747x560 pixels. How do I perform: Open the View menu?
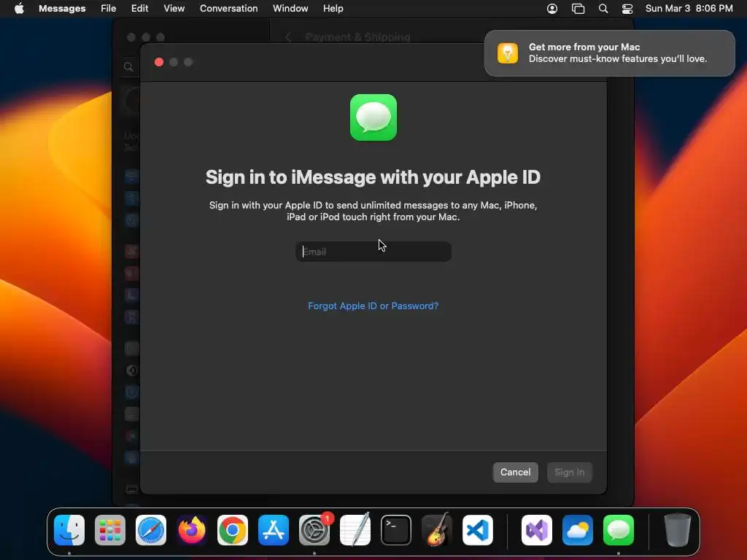174,9
